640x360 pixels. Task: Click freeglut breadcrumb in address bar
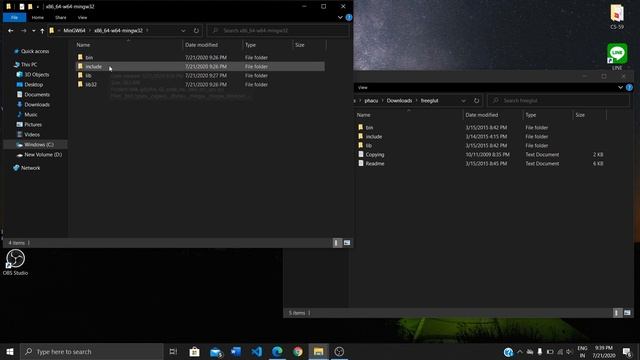pyautogui.click(x=429, y=101)
